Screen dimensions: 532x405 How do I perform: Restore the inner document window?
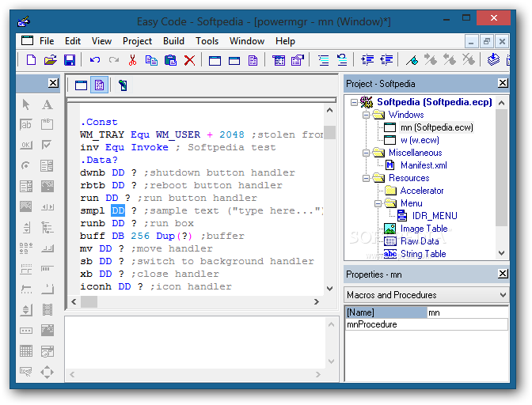tap(487, 41)
